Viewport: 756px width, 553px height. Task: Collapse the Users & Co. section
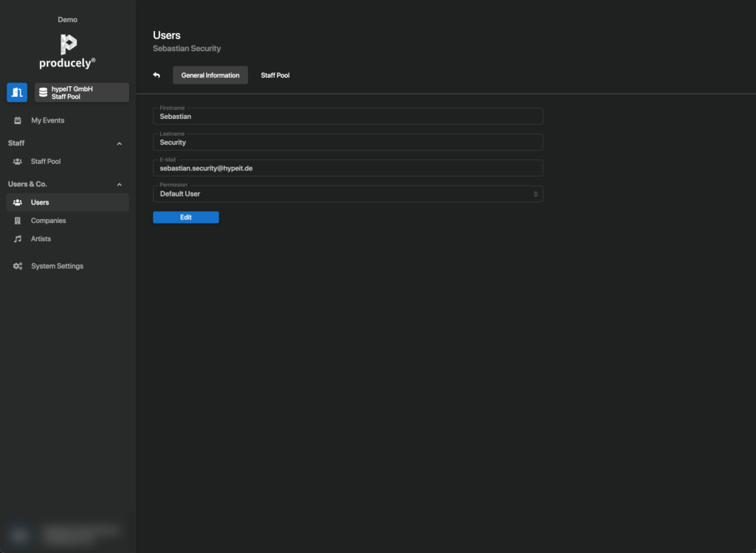click(120, 185)
